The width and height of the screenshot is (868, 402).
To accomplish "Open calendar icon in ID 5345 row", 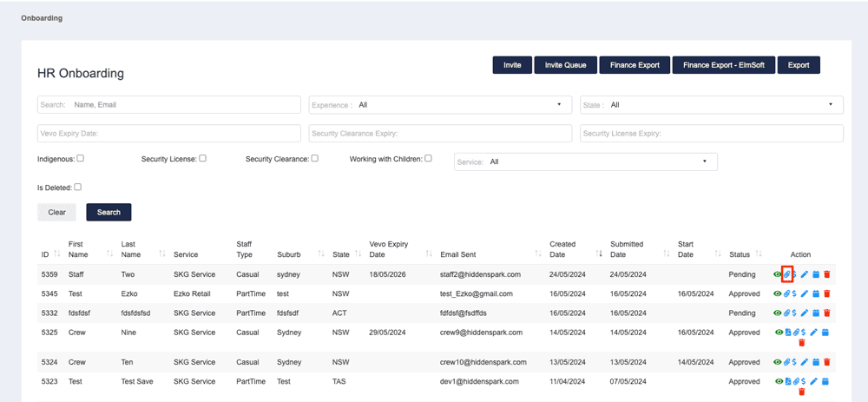I will [x=816, y=293].
